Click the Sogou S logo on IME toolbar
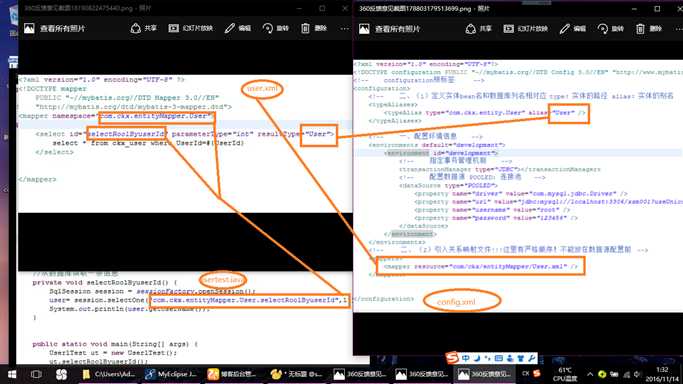 coord(452,358)
